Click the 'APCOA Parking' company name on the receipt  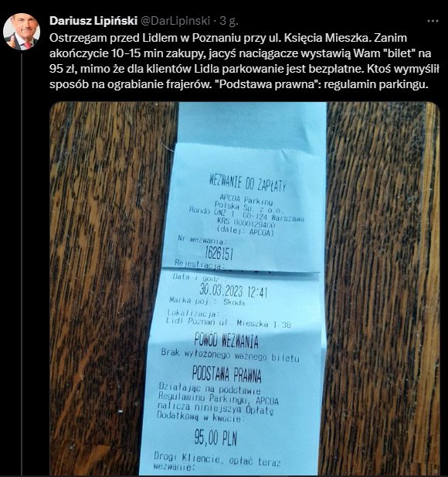coord(246,200)
